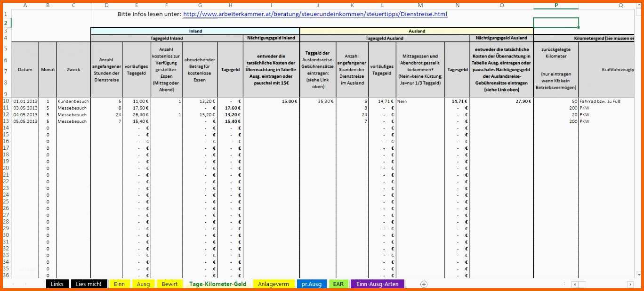The image size is (644, 291).
Task: Switch to the Einn-Ausg-Arten sheet tab
Action: point(377,284)
